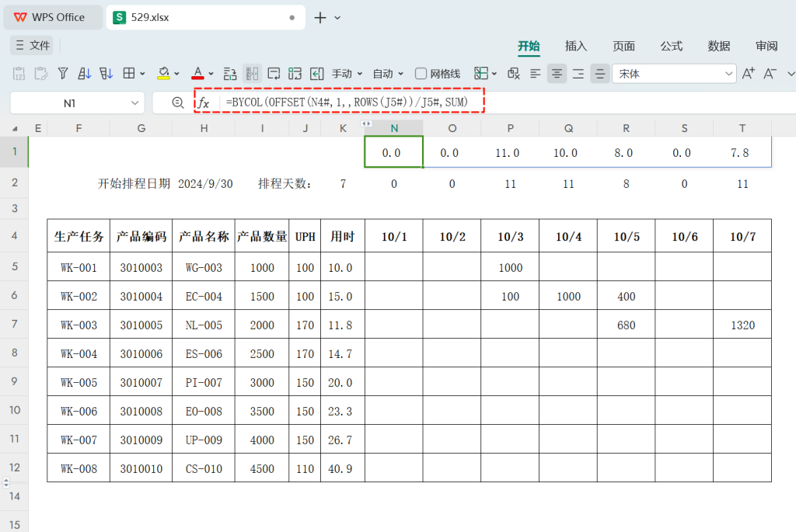Screen dimensions: 796x532
Task: Select product name cell CS-010
Action: click(x=204, y=468)
